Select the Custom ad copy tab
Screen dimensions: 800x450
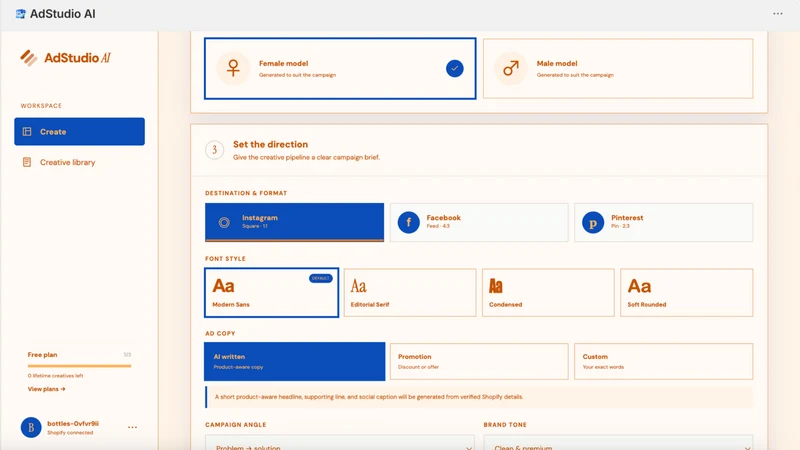click(663, 361)
